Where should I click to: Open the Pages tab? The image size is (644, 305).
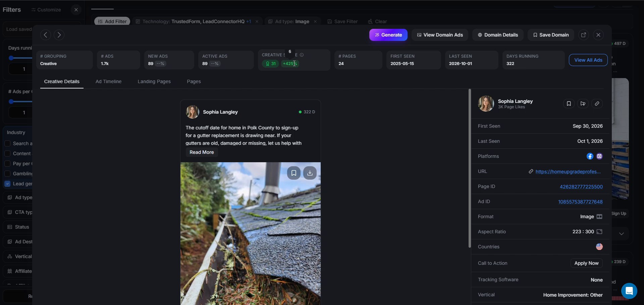[194, 81]
